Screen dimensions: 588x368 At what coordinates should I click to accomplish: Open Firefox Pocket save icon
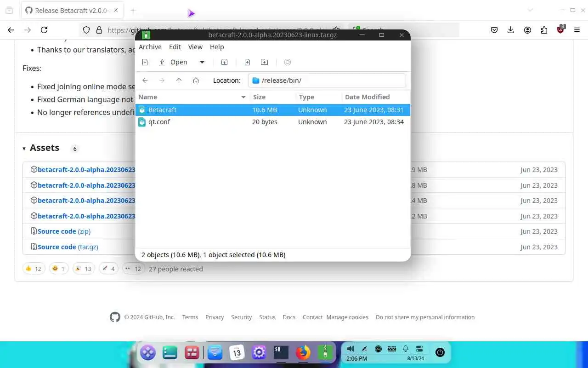point(494,30)
